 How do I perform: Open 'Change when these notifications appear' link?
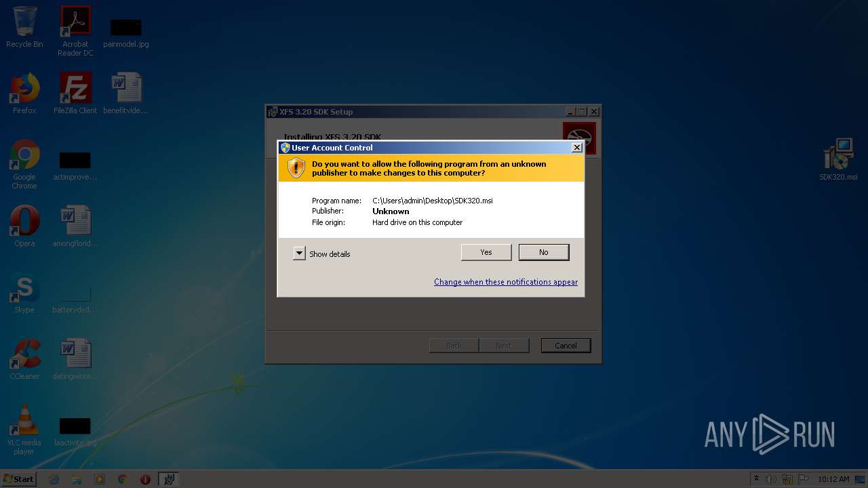[506, 282]
